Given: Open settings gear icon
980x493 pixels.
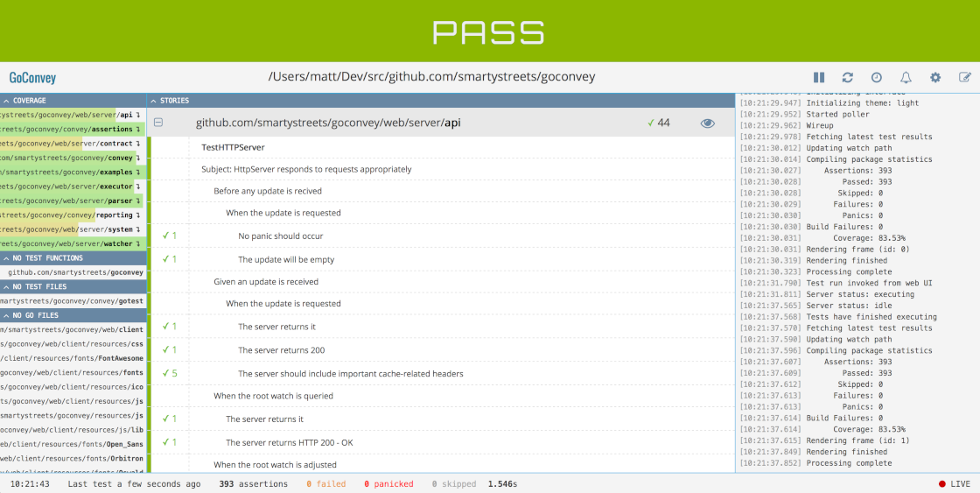Looking at the screenshot, I should (x=935, y=78).
